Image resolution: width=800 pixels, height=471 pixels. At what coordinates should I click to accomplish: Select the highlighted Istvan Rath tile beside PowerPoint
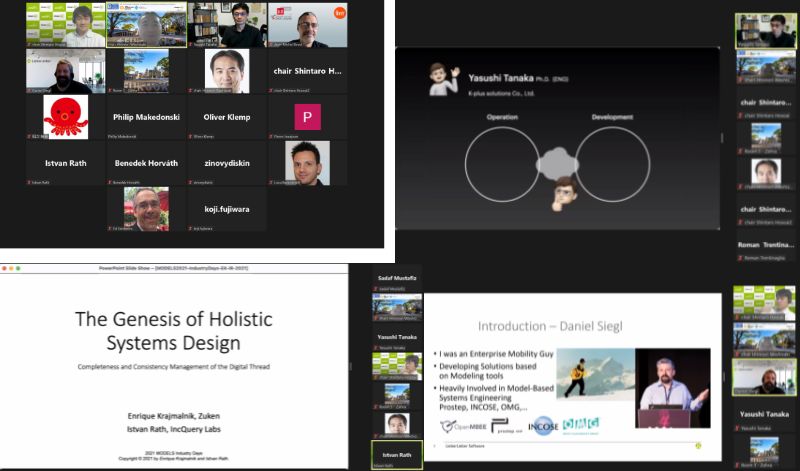coord(397,455)
